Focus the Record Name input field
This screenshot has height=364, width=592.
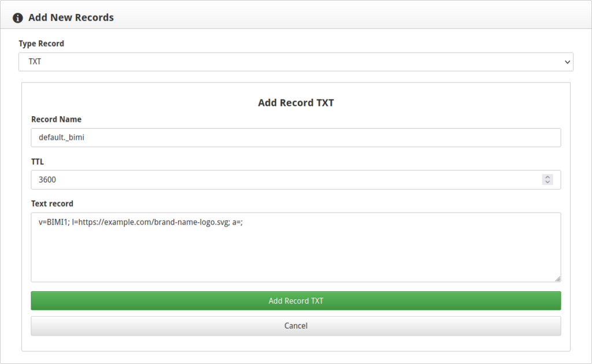(x=295, y=138)
